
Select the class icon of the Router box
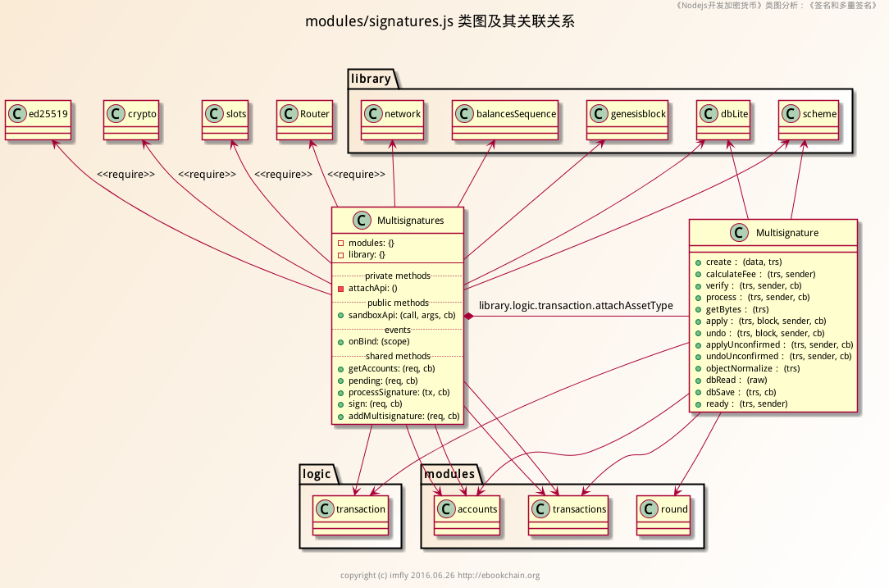coord(289,114)
